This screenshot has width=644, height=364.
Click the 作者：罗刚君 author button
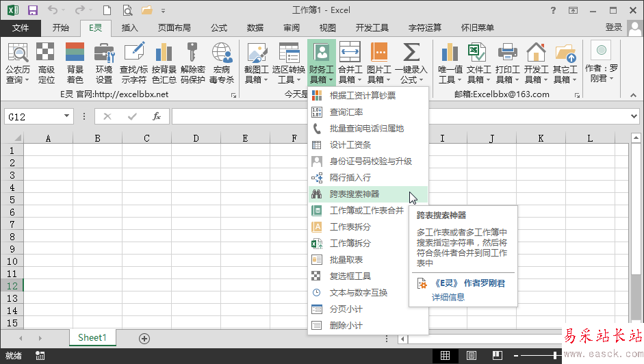pyautogui.click(x=602, y=62)
